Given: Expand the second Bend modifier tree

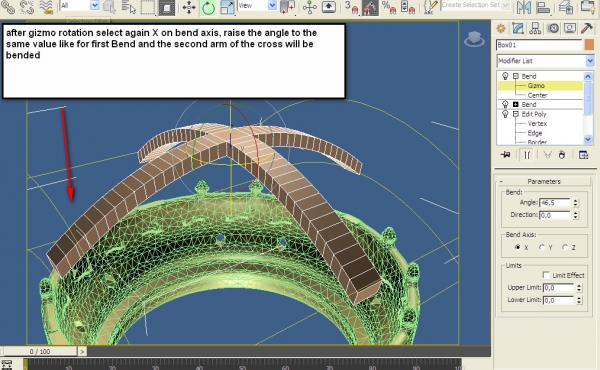Looking at the screenshot, I should click(515, 104).
